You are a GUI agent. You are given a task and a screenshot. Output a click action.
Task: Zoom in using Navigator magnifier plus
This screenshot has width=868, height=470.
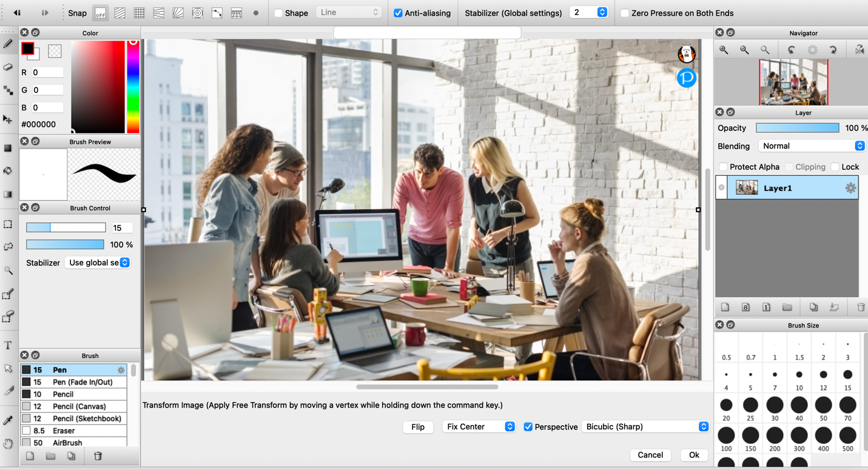coord(724,50)
